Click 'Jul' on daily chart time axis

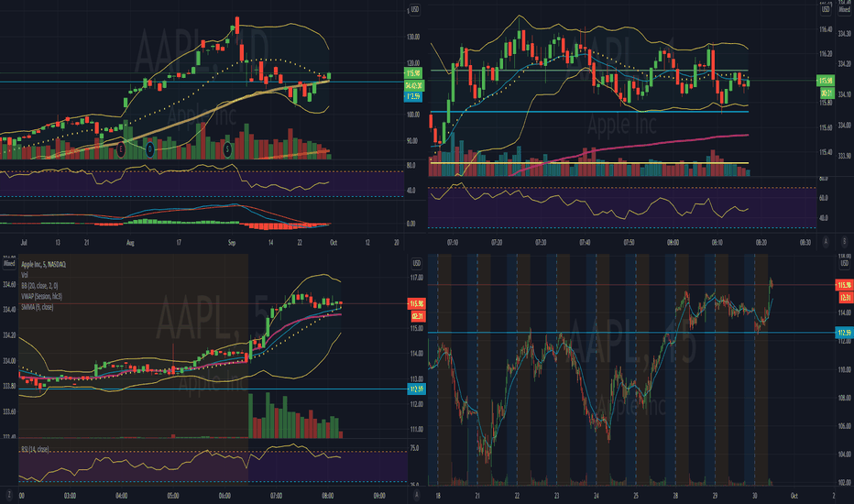24,243
